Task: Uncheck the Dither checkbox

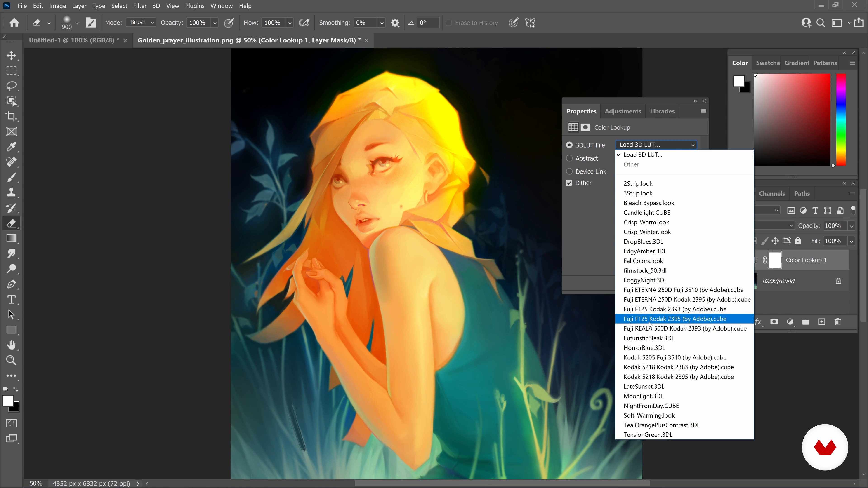Action: pyautogui.click(x=569, y=183)
